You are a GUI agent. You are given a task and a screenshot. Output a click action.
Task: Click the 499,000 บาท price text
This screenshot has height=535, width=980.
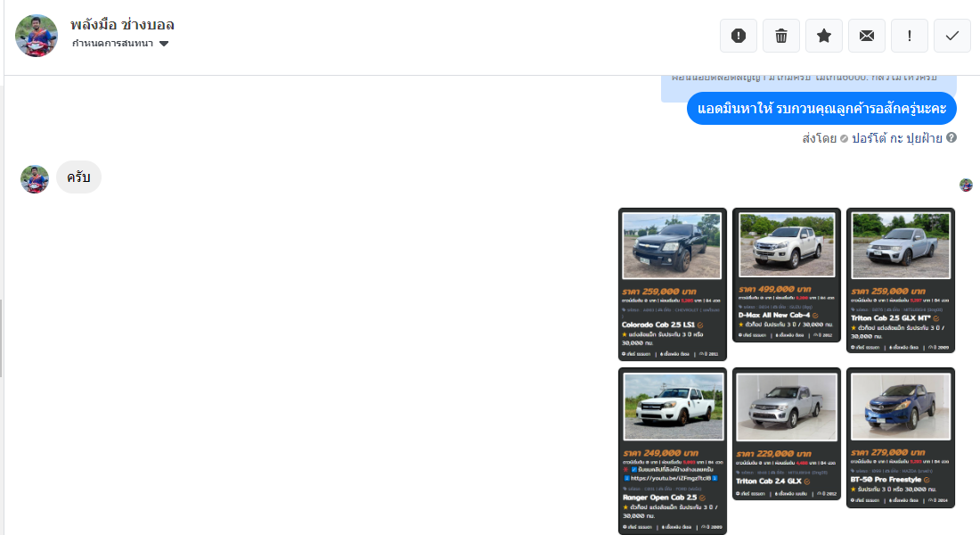pos(775,289)
